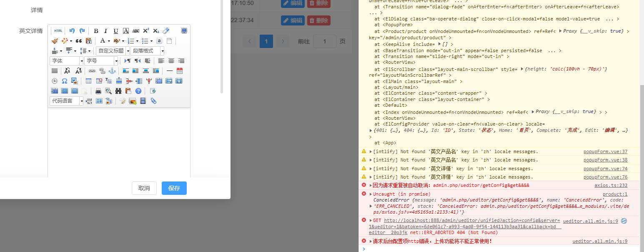Insert multiple images
The image size is (644, 252).
click(133, 101)
